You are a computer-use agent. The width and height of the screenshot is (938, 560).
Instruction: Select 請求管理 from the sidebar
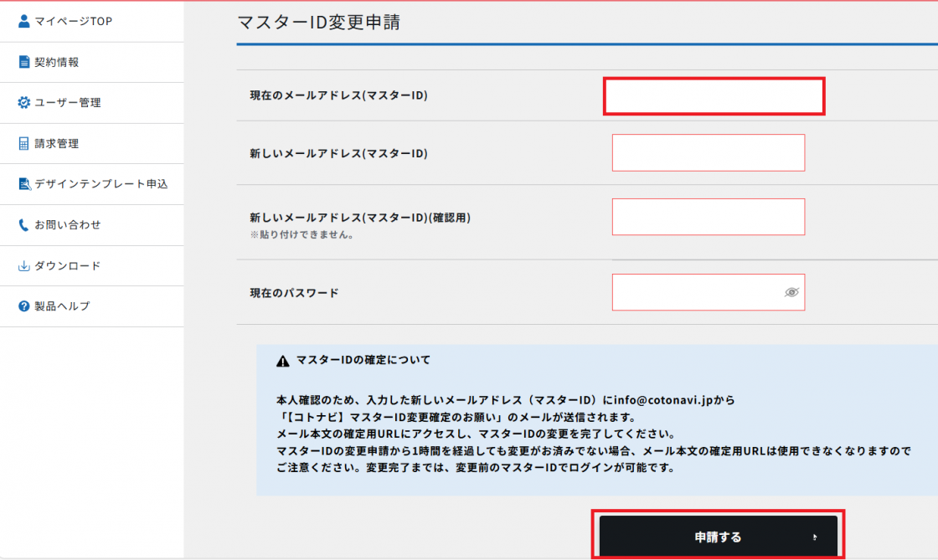(x=57, y=144)
